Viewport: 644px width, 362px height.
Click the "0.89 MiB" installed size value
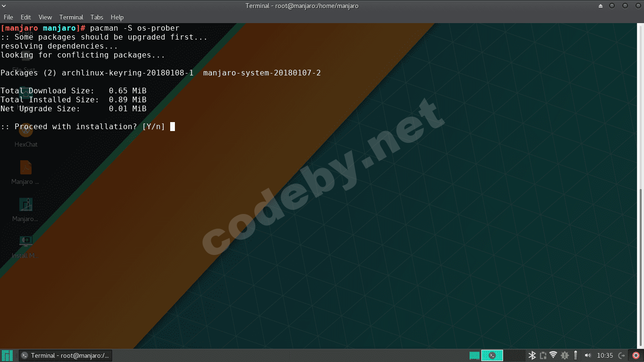pos(128,99)
